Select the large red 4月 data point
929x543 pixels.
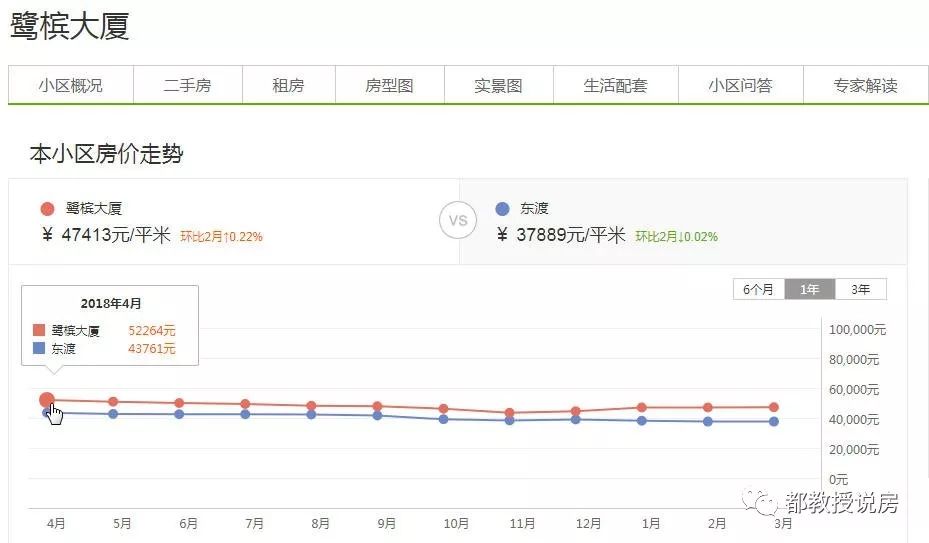coord(47,400)
